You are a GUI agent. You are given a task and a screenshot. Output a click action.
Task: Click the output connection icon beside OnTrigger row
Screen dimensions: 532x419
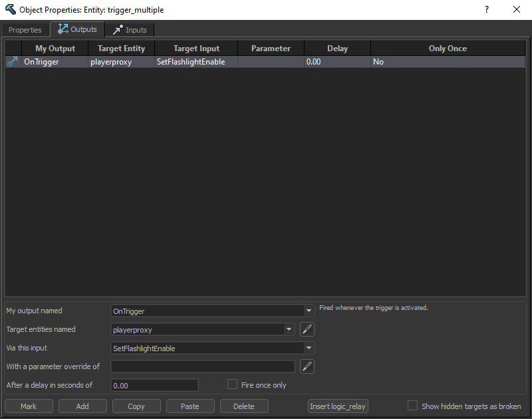click(x=13, y=62)
